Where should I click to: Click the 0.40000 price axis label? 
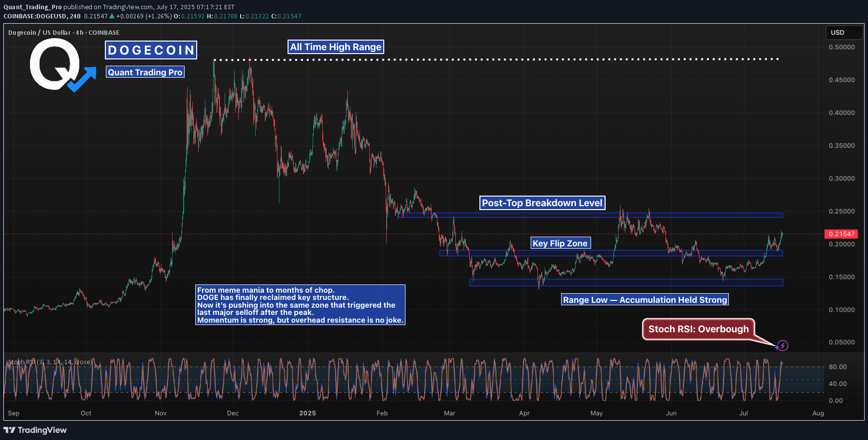tap(841, 113)
